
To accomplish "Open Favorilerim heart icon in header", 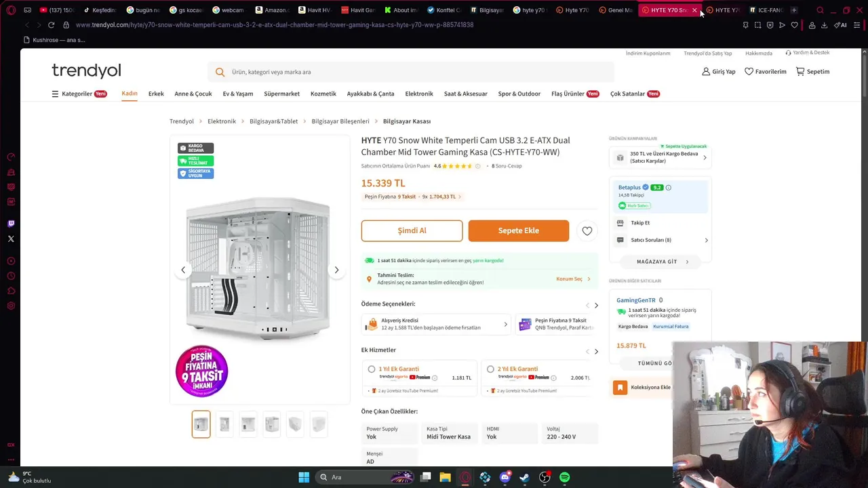I will 749,71.
